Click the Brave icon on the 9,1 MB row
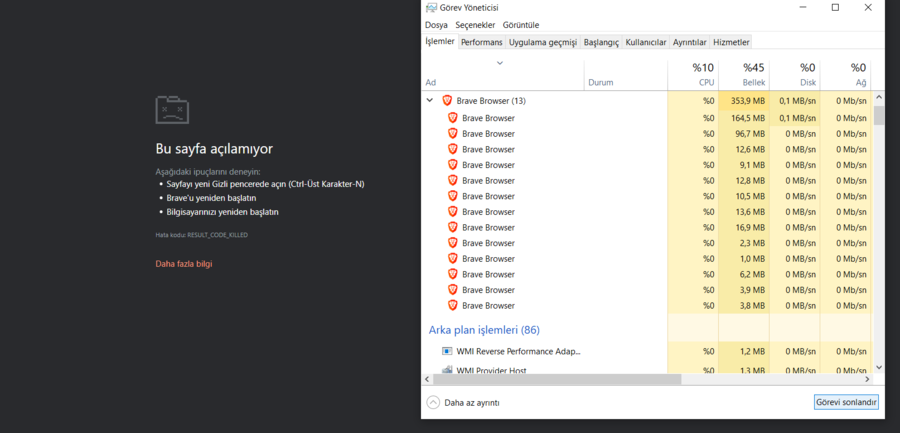 click(x=453, y=164)
